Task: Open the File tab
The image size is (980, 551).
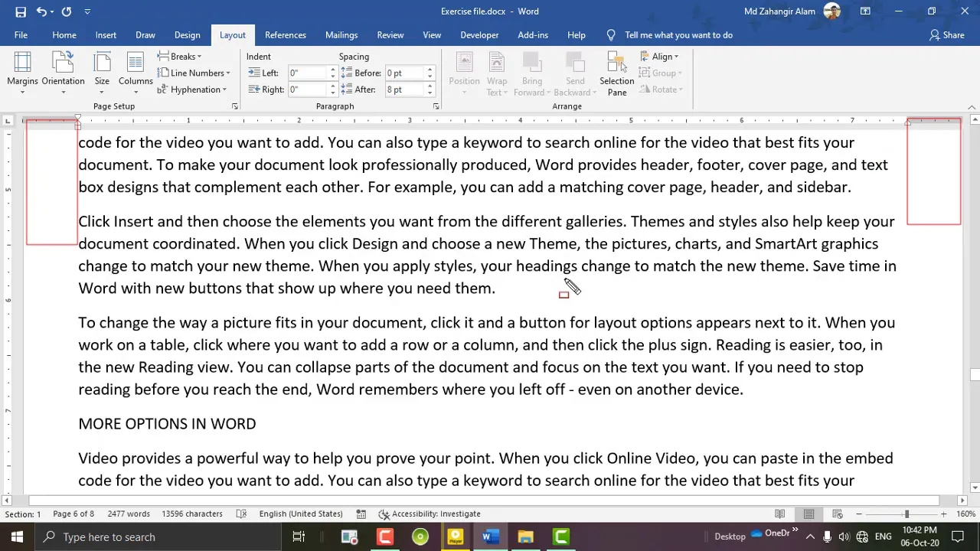Action: point(21,35)
